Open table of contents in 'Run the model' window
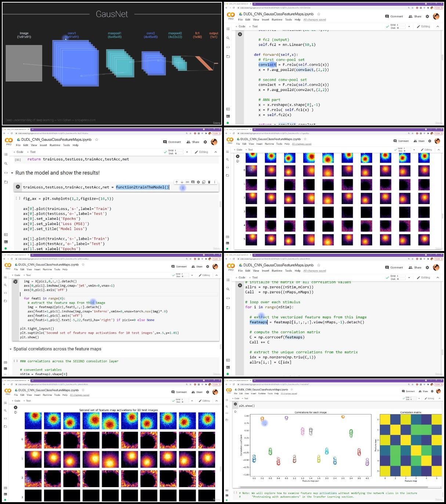The height and width of the screenshot is (504, 446). pyautogui.click(x=6, y=154)
